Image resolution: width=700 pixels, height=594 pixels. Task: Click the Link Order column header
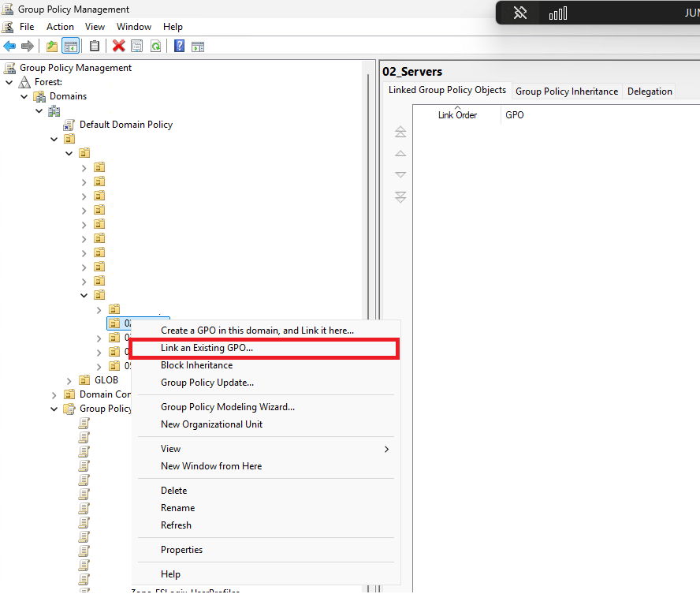457,115
